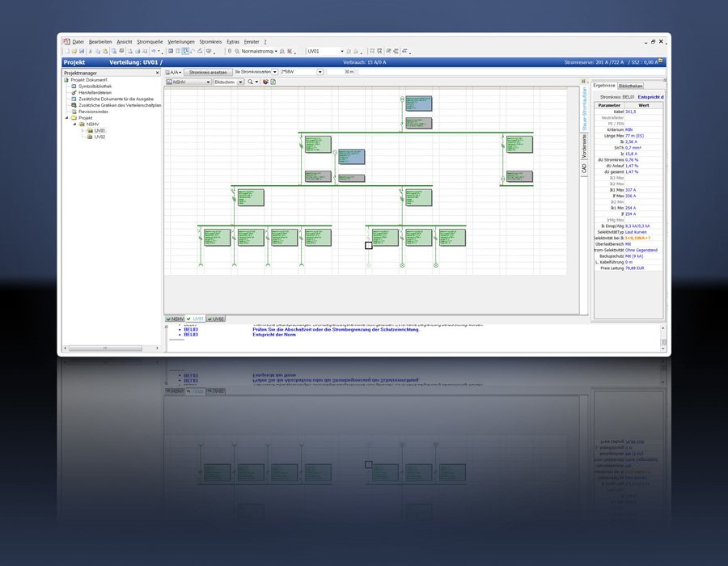Open the Bearbeiten menu
The image size is (728, 566).
tap(100, 42)
